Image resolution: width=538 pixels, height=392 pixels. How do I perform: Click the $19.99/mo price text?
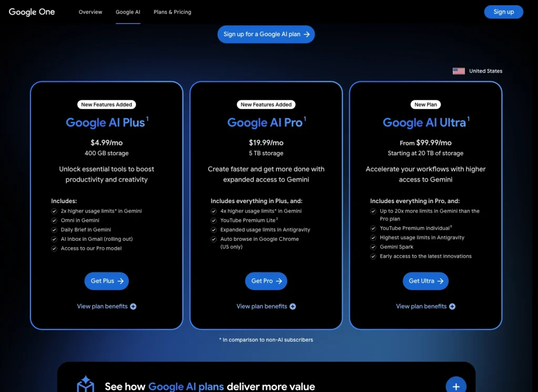266,143
